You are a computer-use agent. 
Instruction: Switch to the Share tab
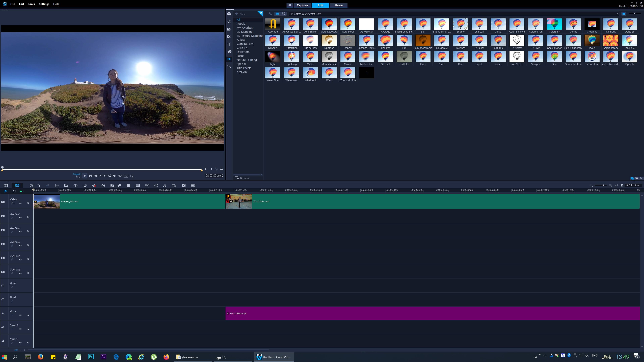[338, 5]
